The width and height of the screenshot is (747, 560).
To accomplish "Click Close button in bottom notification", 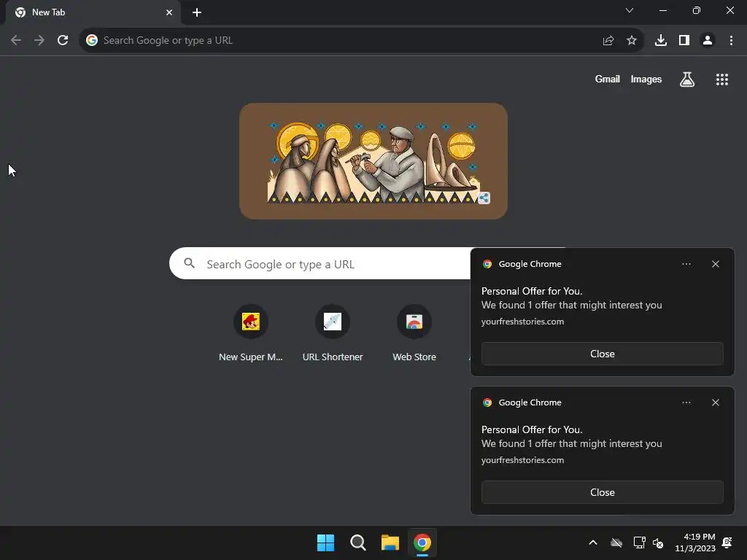I will point(602,492).
